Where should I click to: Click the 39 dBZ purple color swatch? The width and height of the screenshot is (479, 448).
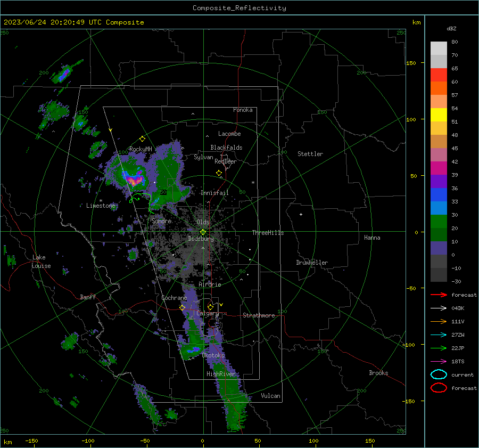click(439, 181)
